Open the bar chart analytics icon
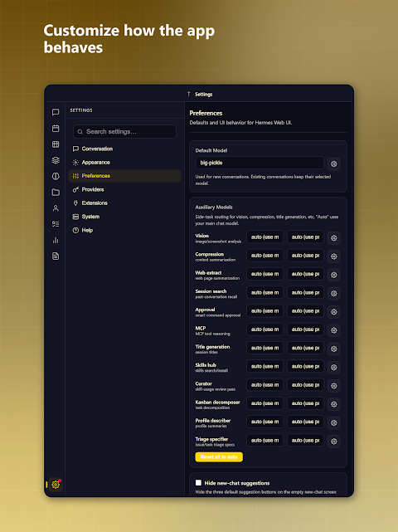Screen dimensions: 398x532 [x=56, y=240]
